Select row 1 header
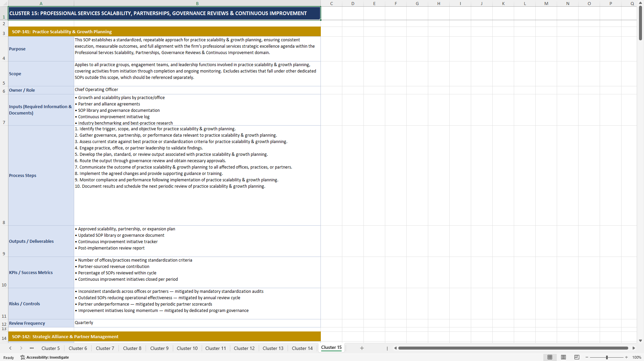The height and width of the screenshot is (361, 644). [4, 13]
